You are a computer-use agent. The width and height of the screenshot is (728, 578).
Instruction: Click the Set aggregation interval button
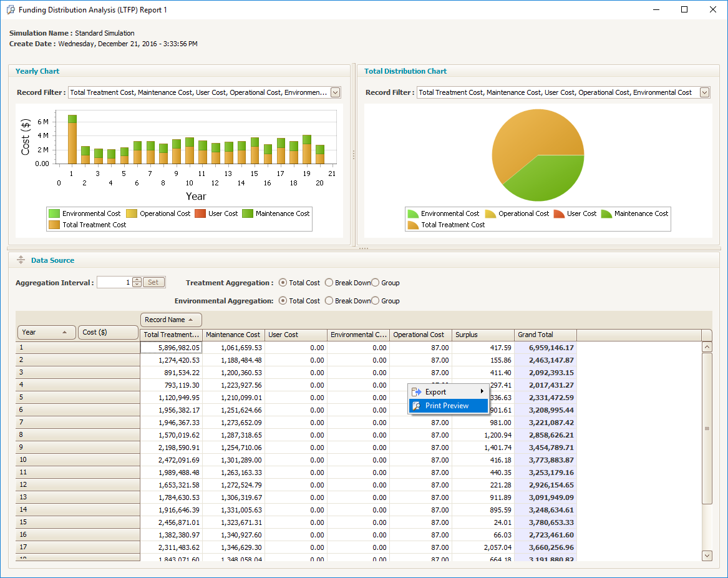pos(154,282)
